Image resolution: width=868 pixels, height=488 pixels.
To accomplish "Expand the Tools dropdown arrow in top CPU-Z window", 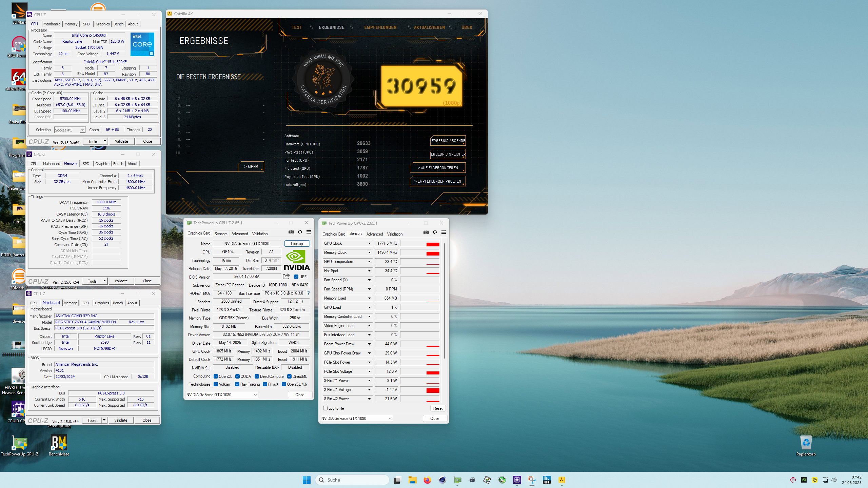I will point(105,141).
